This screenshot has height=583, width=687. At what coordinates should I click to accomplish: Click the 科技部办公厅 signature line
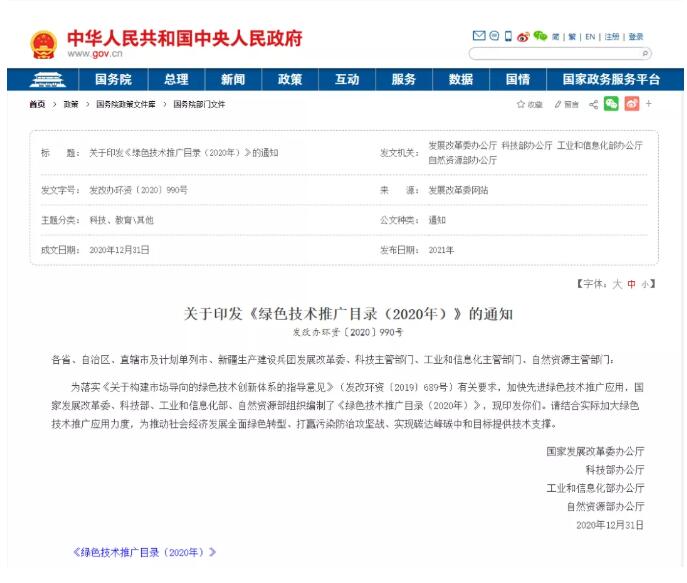click(615, 470)
